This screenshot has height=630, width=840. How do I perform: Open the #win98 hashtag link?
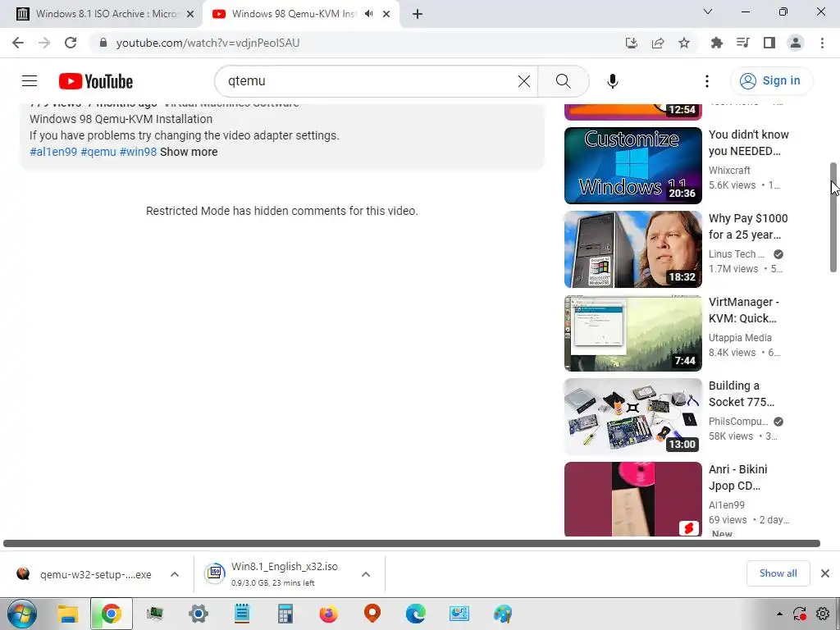click(138, 152)
